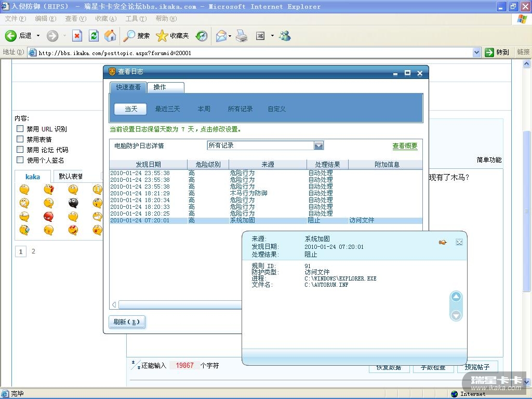Click 刷新(R) refresh button
This screenshot has height=399, width=532.
pyautogui.click(x=127, y=322)
